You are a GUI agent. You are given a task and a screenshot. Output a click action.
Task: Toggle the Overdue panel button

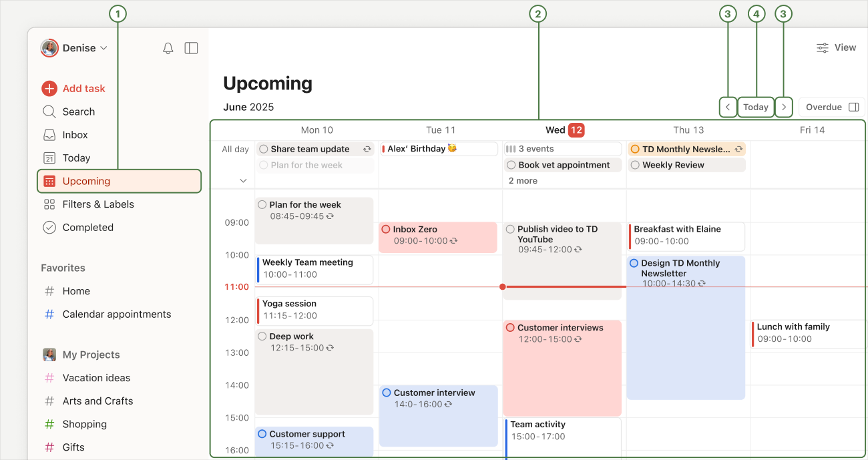(x=831, y=107)
